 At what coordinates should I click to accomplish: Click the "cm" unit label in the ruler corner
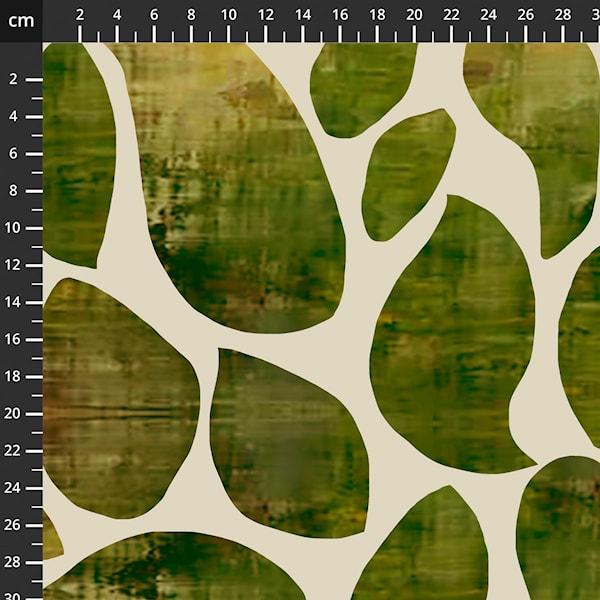point(21,21)
